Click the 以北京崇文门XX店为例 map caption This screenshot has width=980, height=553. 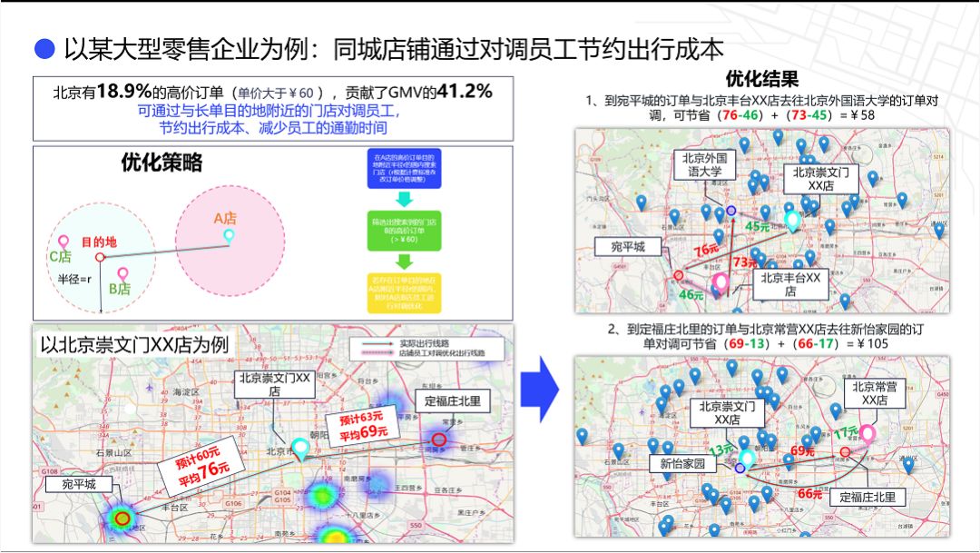coord(133,347)
